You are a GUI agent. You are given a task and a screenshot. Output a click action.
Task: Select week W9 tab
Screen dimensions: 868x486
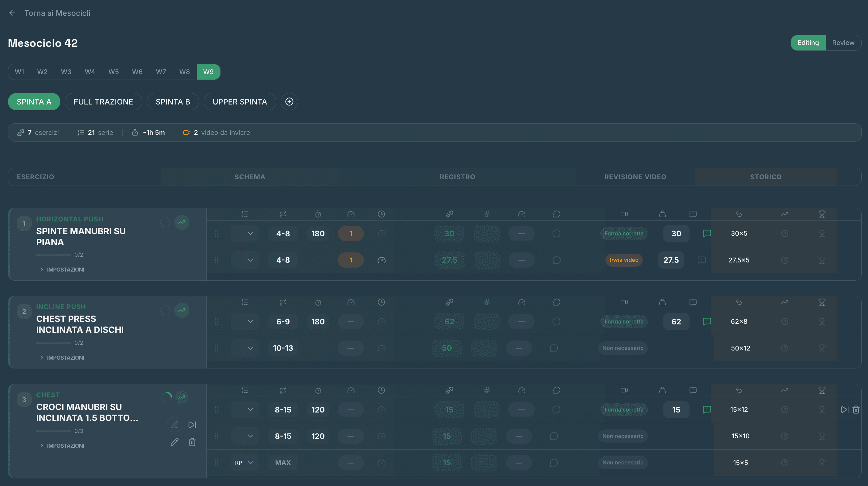tap(208, 72)
